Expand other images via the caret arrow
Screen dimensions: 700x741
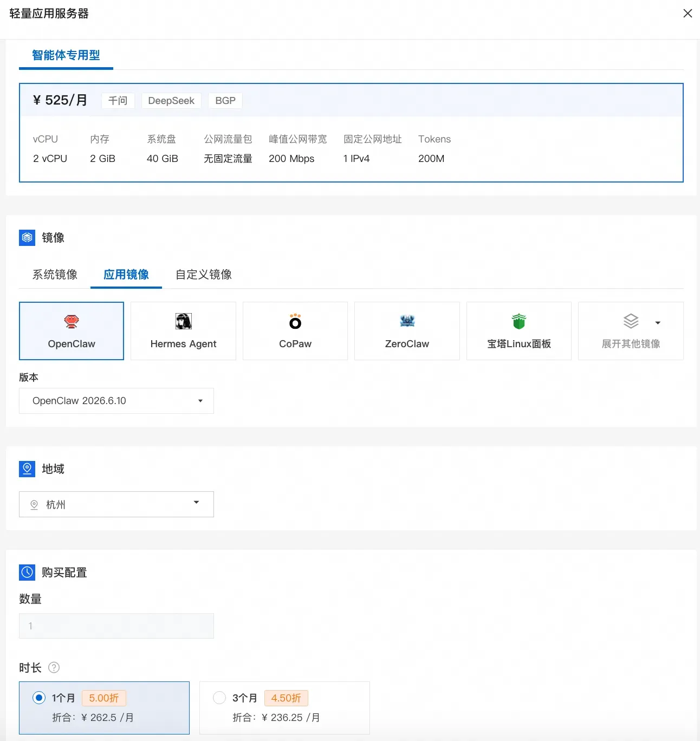coord(658,323)
